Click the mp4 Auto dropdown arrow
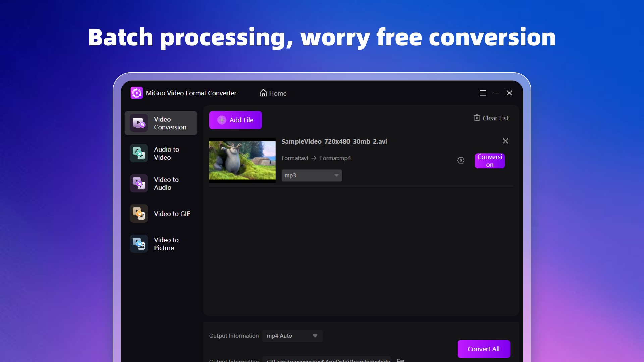This screenshot has width=644, height=362. tap(315, 336)
